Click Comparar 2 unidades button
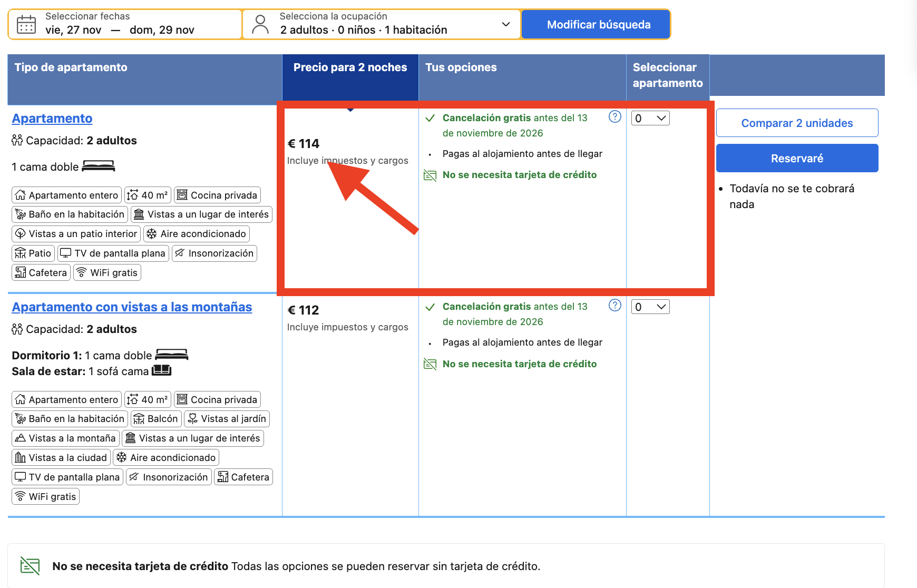Screen dimensions: 917x588 pos(797,123)
